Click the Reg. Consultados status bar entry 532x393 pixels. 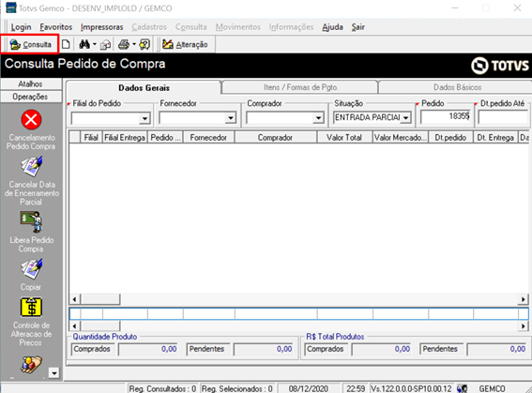pyautogui.click(x=162, y=388)
